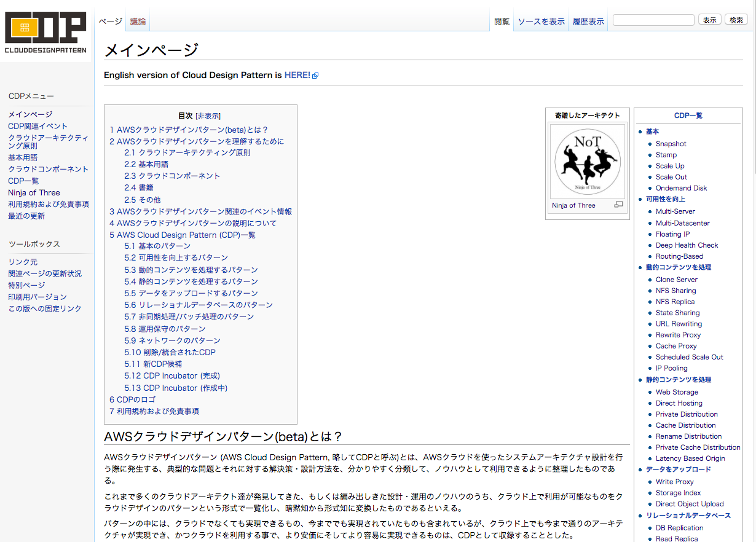
Task: Jump to contents item 2.1 クラウドアーキテクティング原則
Action: pos(187,152)
